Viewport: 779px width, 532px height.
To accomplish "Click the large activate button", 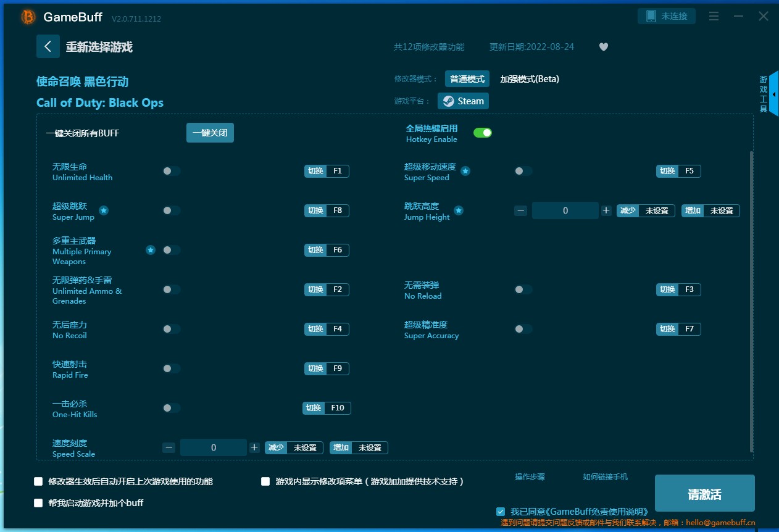I will (704, 494).
